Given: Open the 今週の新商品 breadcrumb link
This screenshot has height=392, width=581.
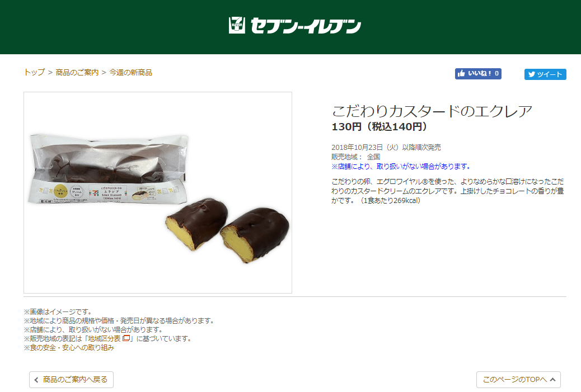Looking at the screenshot, I should 130,72.
